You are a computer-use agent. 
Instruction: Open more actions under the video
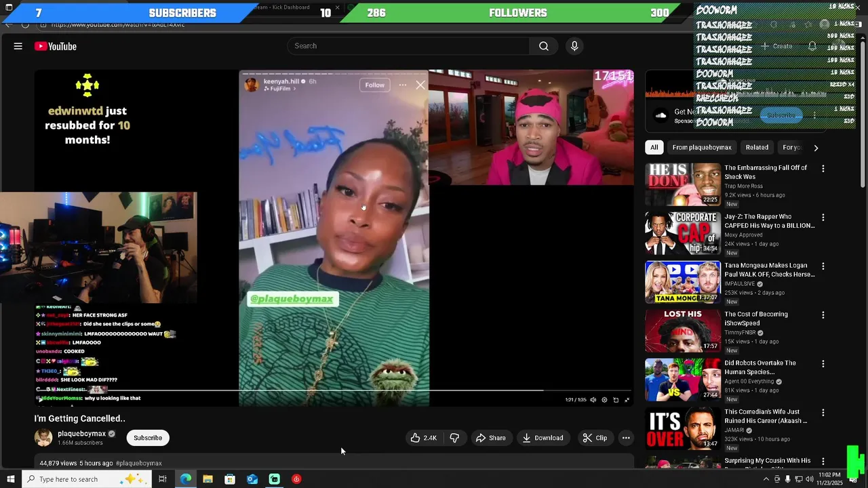[x=626, y=438]
